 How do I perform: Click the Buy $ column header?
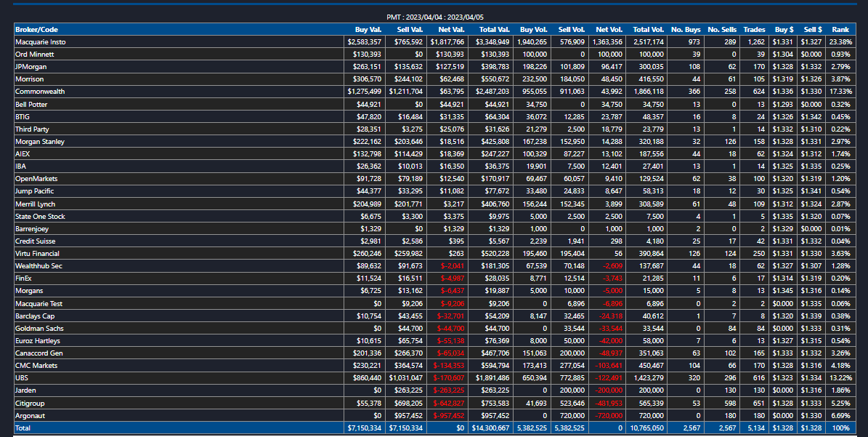(x=784, y=29)
